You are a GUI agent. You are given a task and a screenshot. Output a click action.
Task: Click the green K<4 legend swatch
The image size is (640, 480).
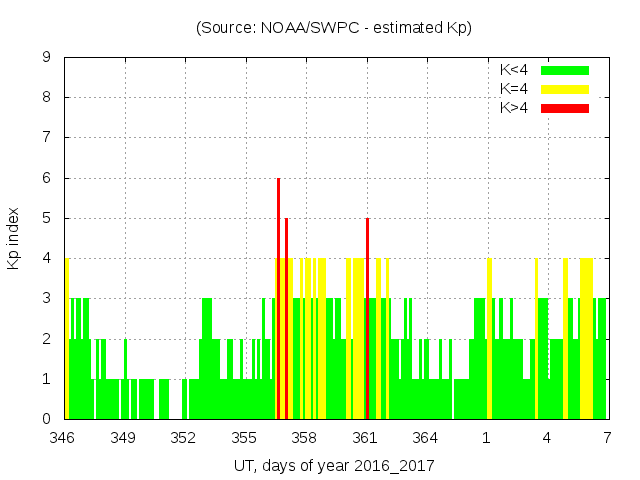(565, 71)
